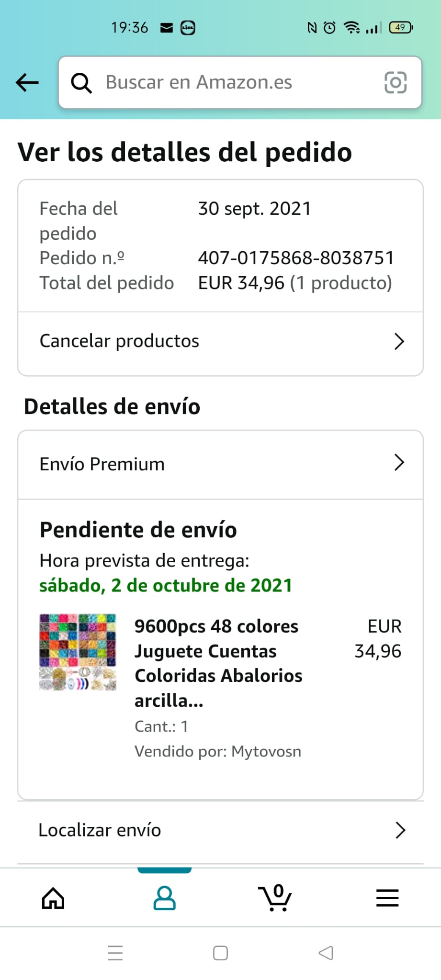Tap Android home square button

(220, 953)
